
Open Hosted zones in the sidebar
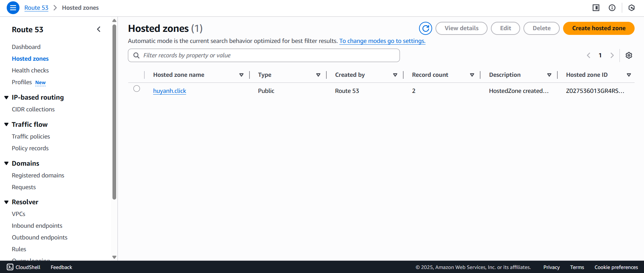pyautogui.click(x=30, y=59)
